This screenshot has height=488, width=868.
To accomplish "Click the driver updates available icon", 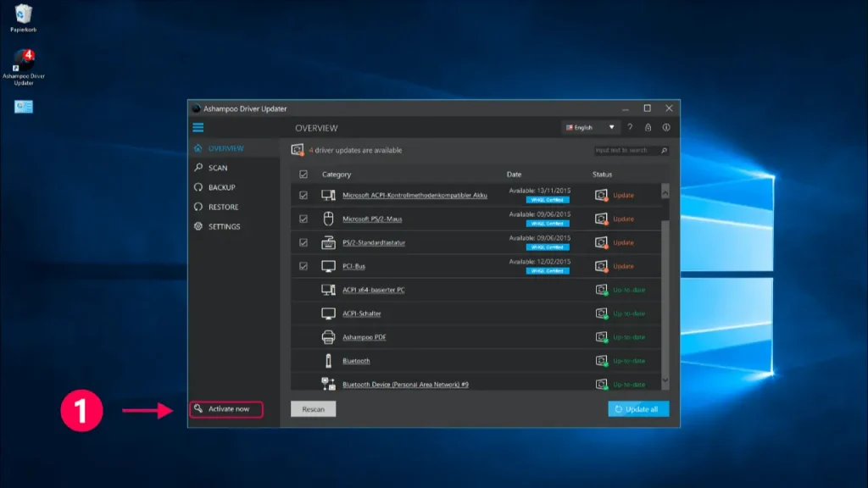I will (298, 150).
